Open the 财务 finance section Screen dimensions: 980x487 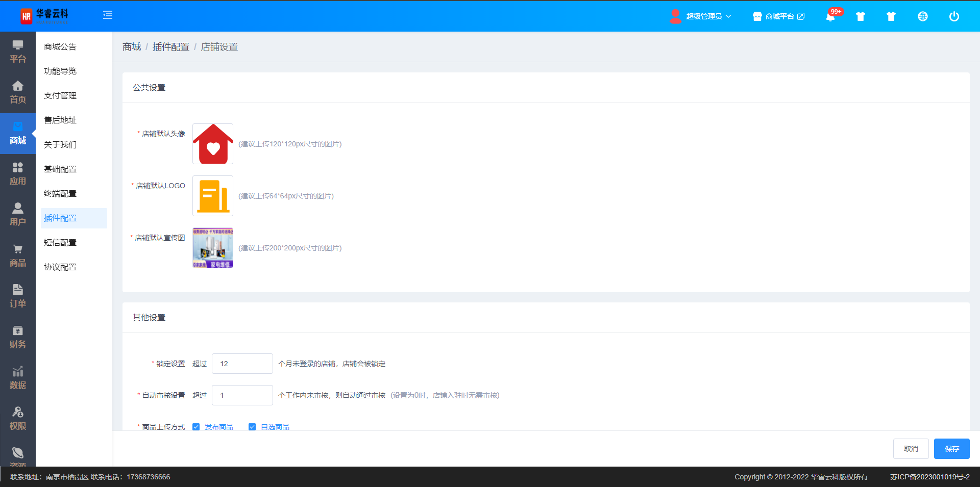pyautogui.click(x=18, y=337)
